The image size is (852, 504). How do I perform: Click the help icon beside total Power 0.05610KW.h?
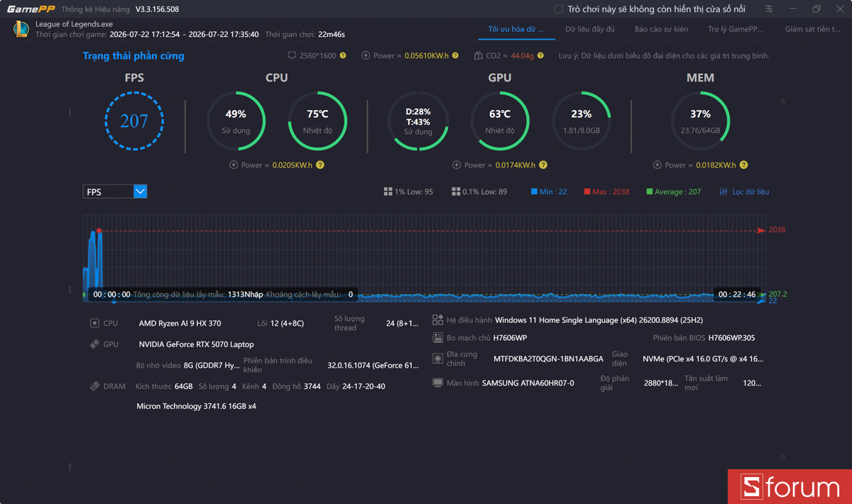click(x=456, y=55)
